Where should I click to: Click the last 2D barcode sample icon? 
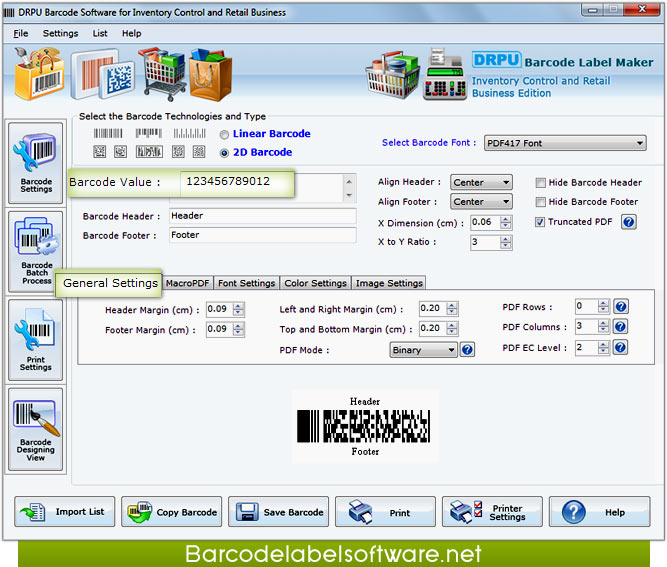pyautogui.click(x=199, y=151)
